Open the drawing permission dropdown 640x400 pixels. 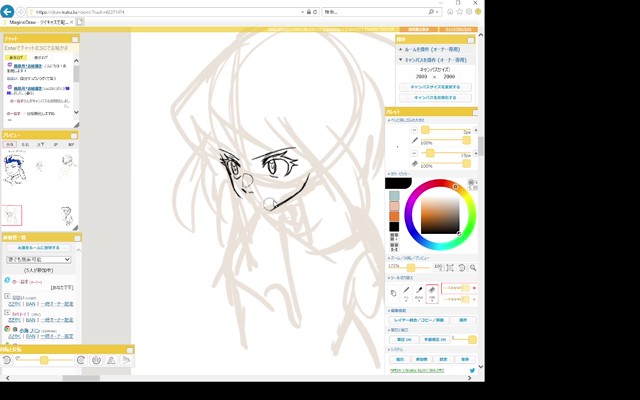point(39,260)
